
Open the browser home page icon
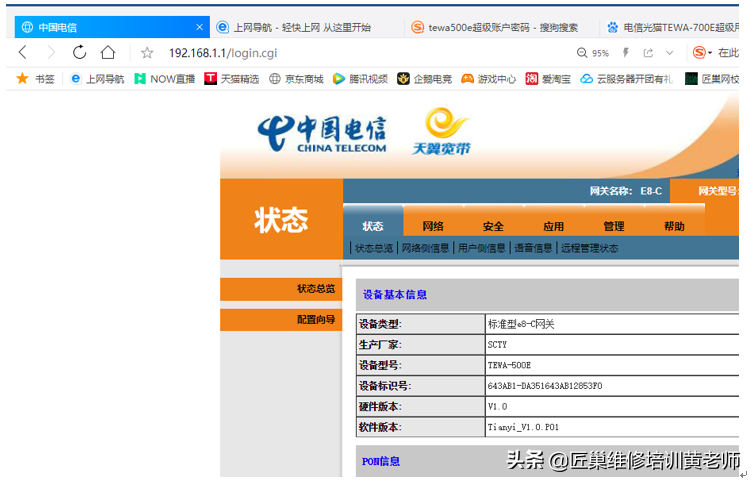point(108,52)
